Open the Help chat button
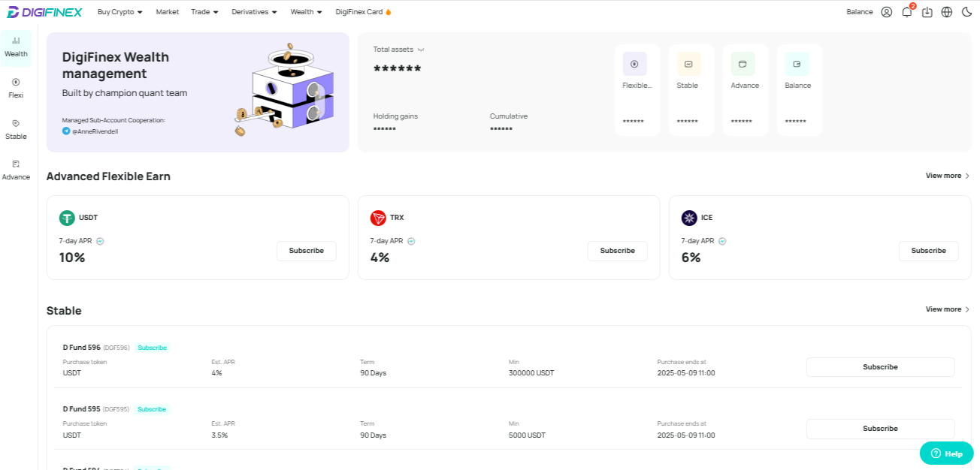 pos(946,453)
